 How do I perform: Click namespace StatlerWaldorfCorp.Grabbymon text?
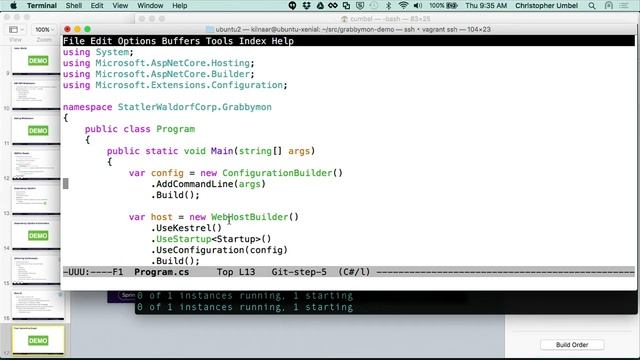point(167,107)
